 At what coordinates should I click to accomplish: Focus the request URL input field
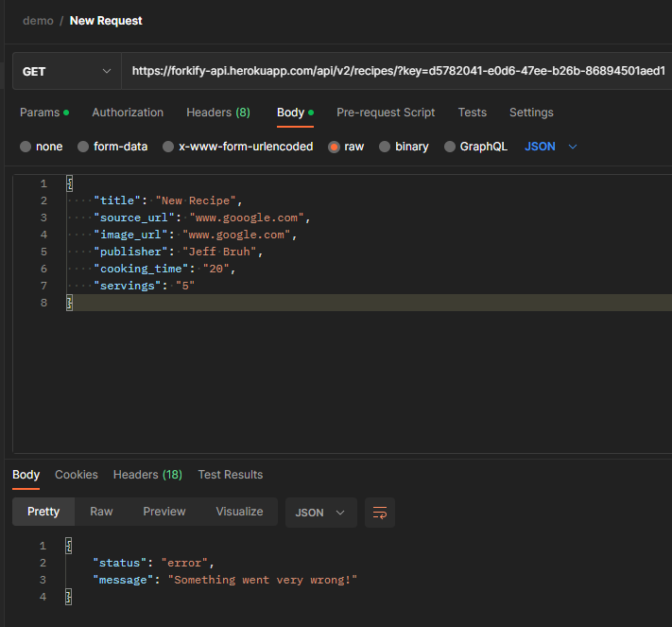tap(399, 71)
